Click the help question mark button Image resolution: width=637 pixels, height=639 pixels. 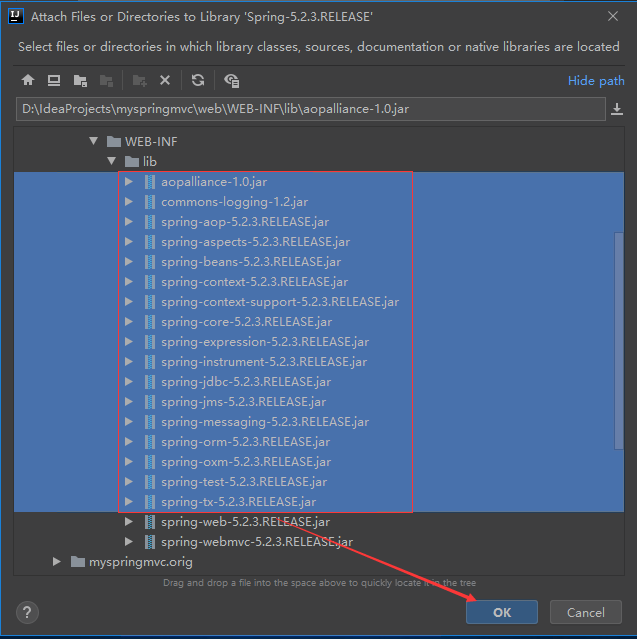[x=27, y=612]
